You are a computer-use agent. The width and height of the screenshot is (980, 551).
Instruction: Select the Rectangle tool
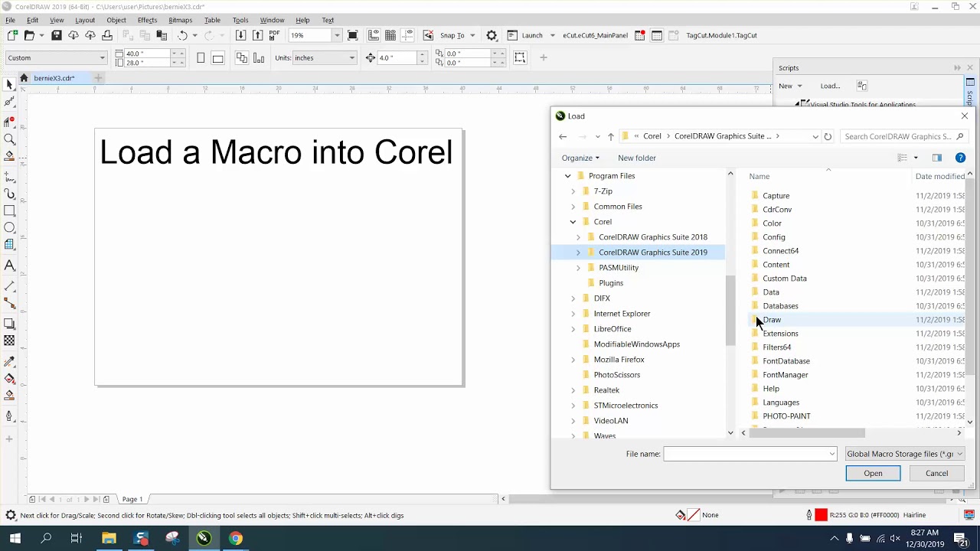[9, 210]
